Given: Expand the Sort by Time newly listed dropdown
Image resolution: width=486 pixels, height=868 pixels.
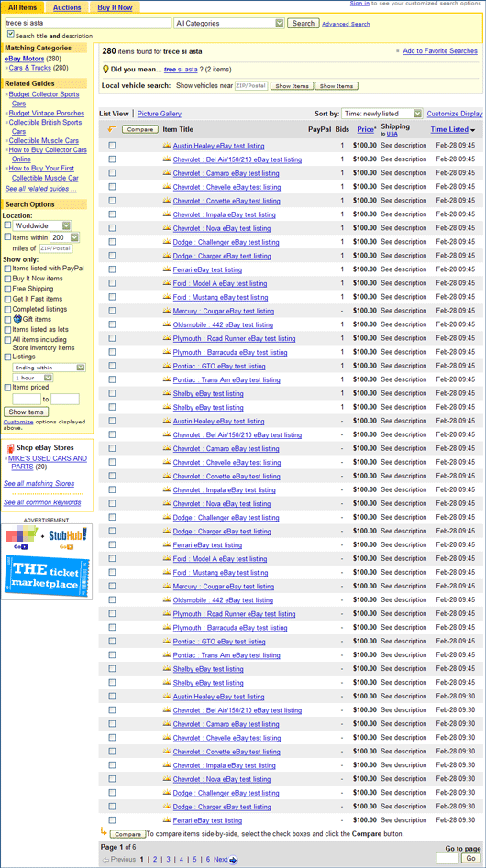Looking at the screenshot, I should [x=382, y=114].
